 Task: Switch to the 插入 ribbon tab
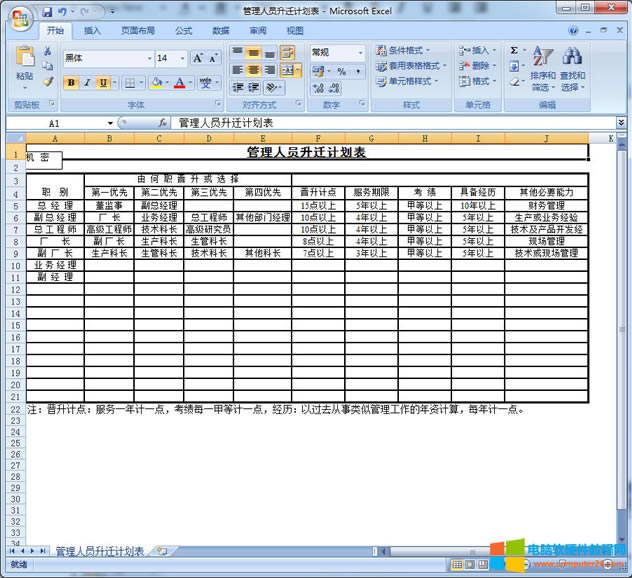pos(92,31)
